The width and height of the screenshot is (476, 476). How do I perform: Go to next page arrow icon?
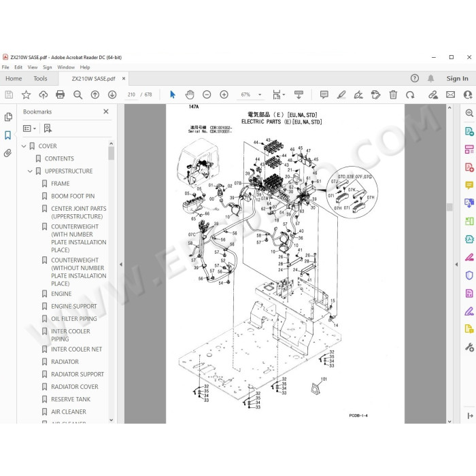[112, 95]
